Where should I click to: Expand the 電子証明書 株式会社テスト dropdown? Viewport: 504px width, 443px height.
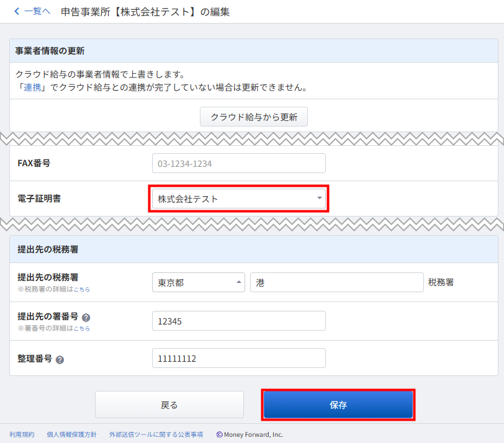tap(239, 199)
